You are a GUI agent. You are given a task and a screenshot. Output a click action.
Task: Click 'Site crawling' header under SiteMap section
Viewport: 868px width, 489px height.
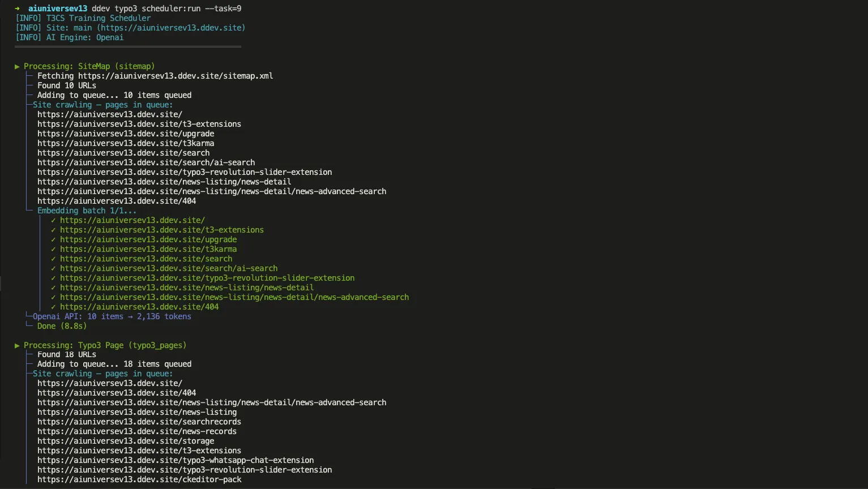tap(103, 105)
